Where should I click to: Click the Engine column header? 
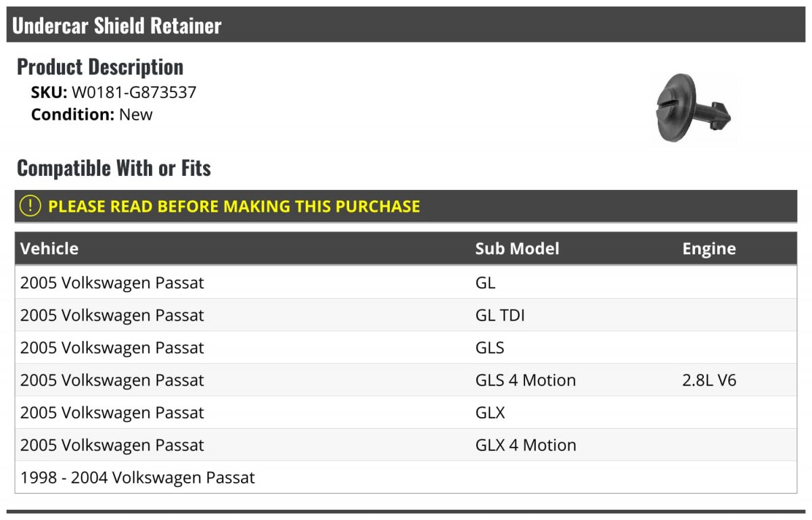pos(708,249)
